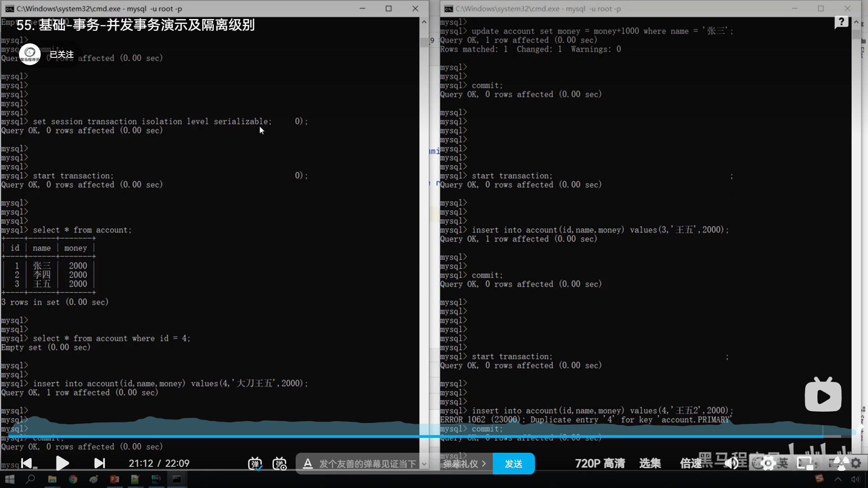Open the 720P 高清 quality menu
Image resolution: width=868 pixels, height=488 pixels.
pyautogui.click(x=599, y=463)
